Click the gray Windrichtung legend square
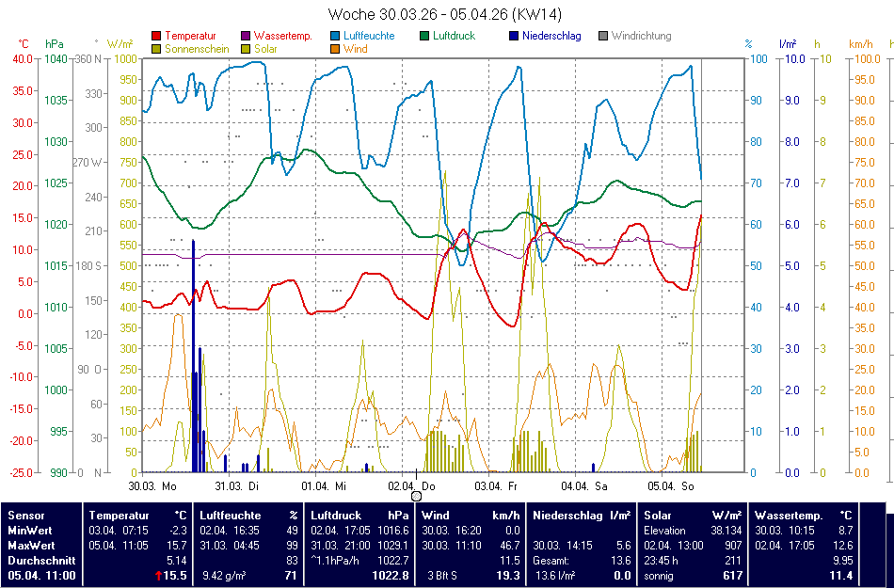This screenshot has width=894, height=588. tap(603, 37)
